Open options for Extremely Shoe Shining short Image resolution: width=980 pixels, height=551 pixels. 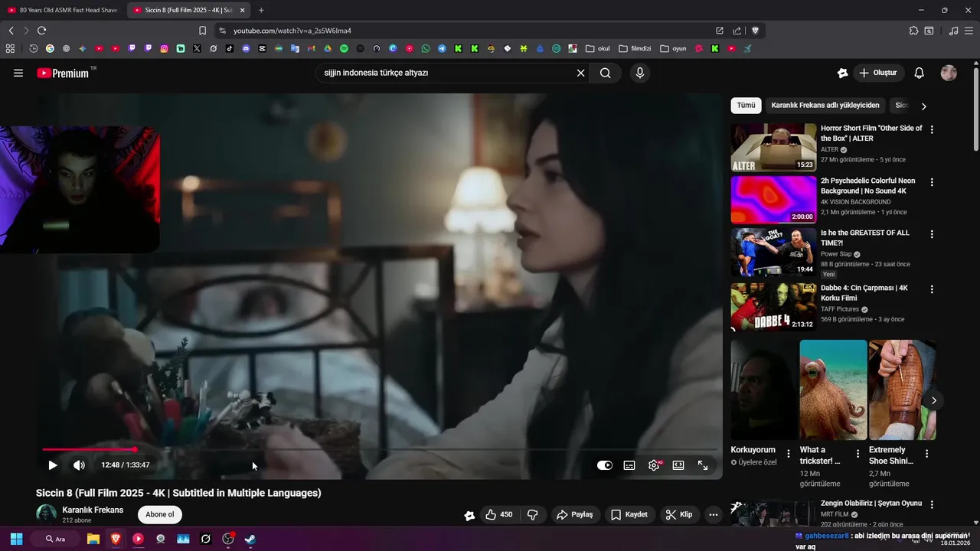tap(926, 454)
